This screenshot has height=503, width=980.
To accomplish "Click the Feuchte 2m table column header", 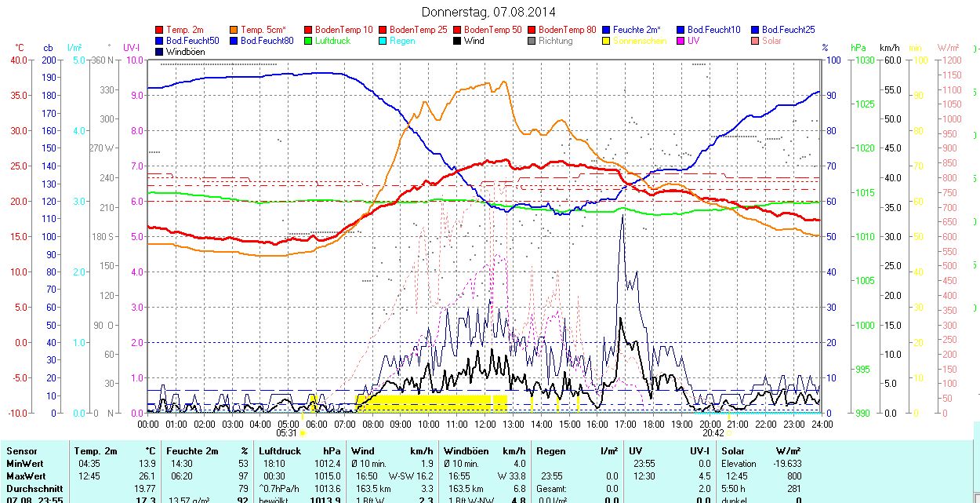I will click(192, 451).
